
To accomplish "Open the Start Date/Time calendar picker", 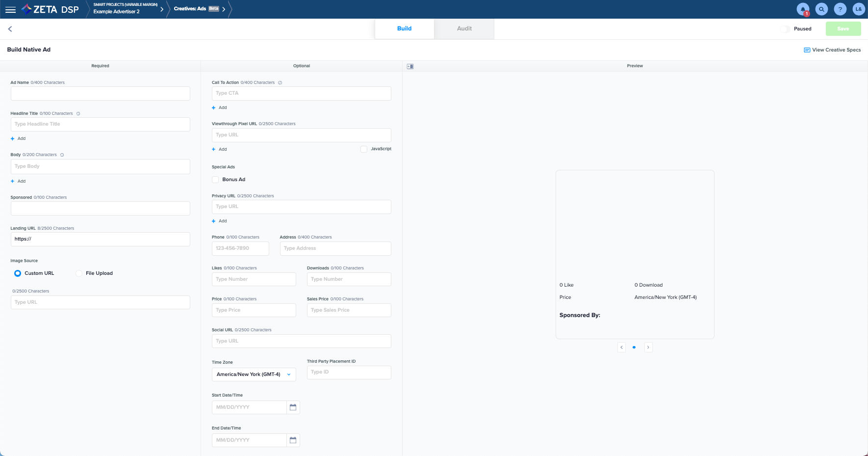I will pos(293,407).
